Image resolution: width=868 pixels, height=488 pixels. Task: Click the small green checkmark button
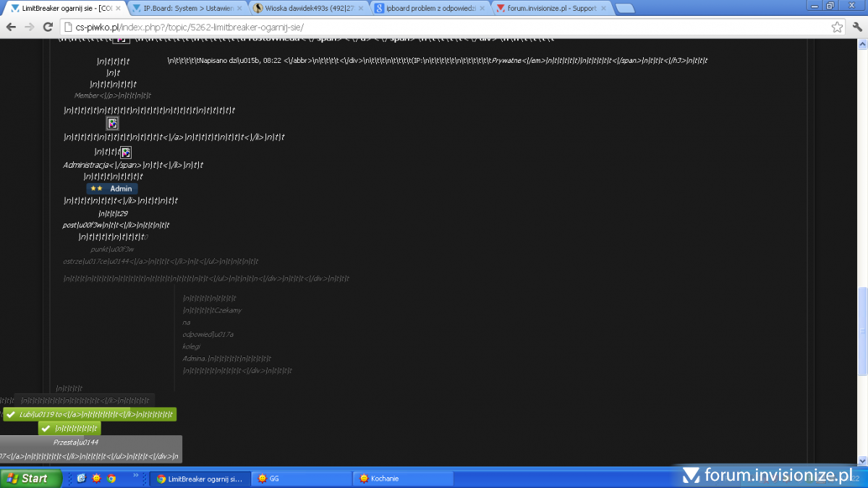click(69, 428)
